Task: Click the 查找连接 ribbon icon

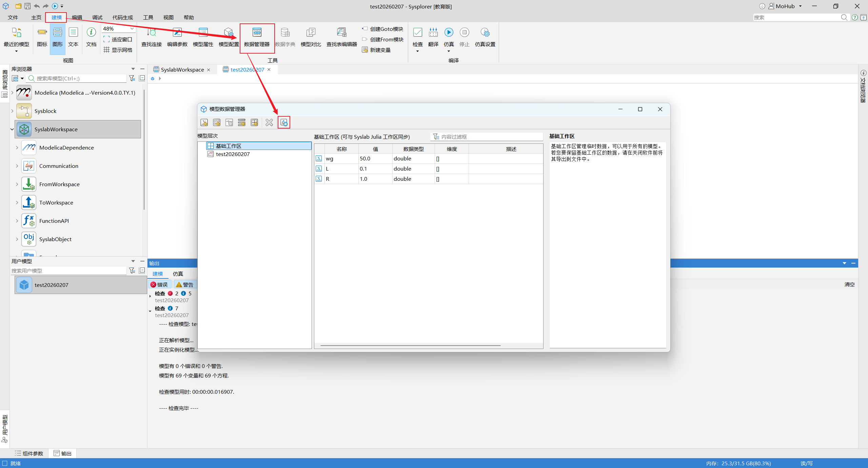Action: [151, 37]
